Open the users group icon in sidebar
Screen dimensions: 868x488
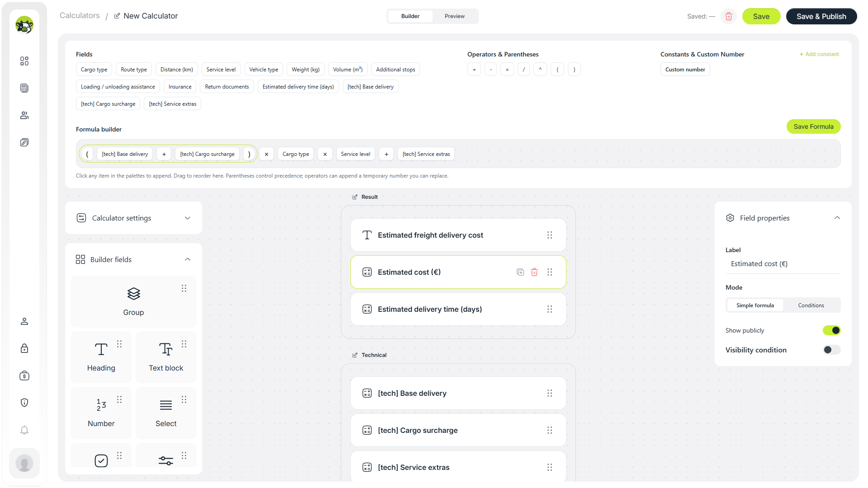(x=24, y=115)
